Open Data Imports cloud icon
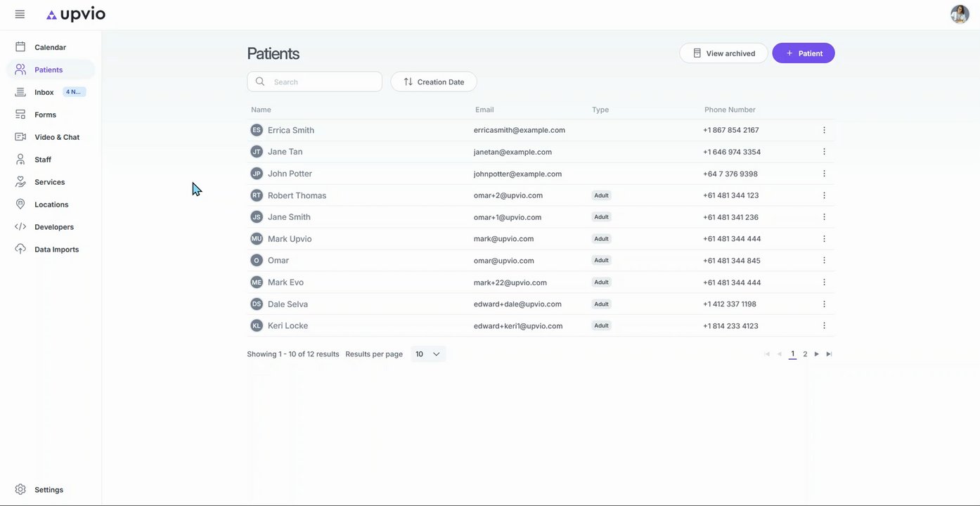 pyautogui.click(x=20, y=249)
